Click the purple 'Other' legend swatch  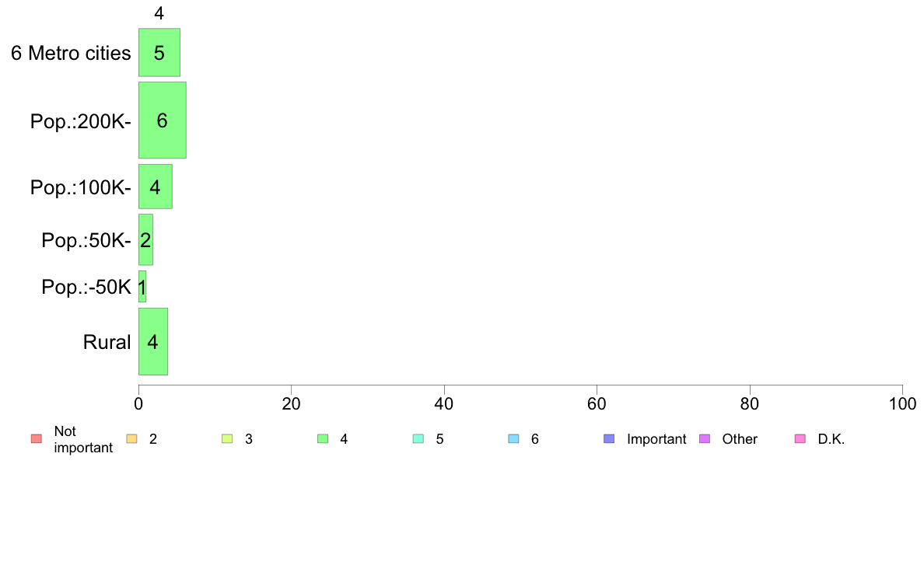[705, 439]
